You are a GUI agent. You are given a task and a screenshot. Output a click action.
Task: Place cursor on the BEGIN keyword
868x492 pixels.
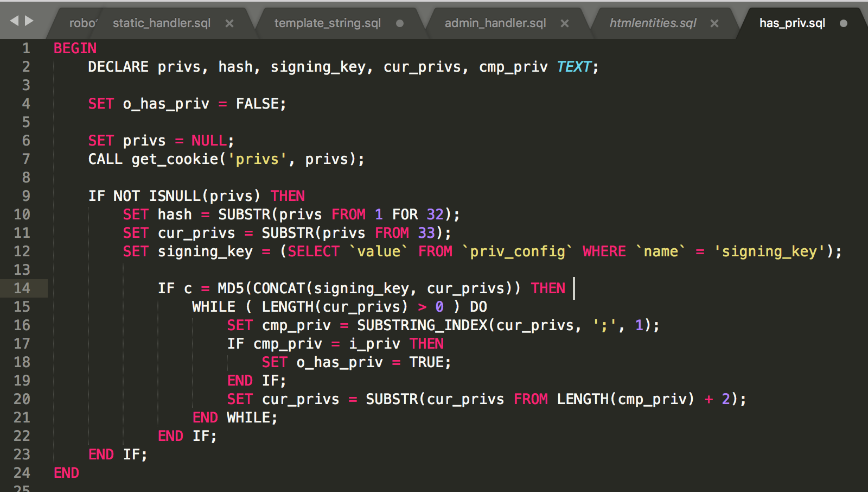tap(75, 48)
